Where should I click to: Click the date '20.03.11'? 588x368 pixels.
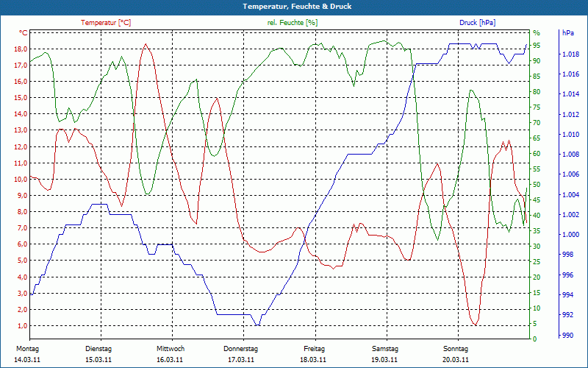click(x=456, y=360)
